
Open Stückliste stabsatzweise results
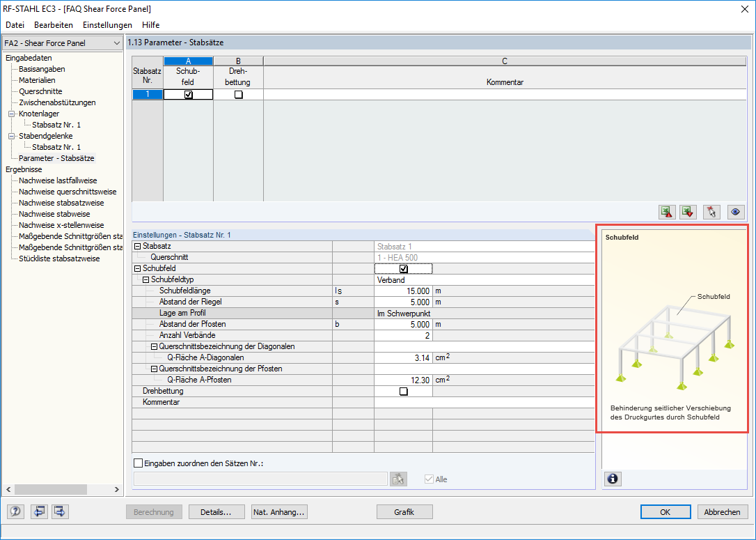tap(59, 259)
